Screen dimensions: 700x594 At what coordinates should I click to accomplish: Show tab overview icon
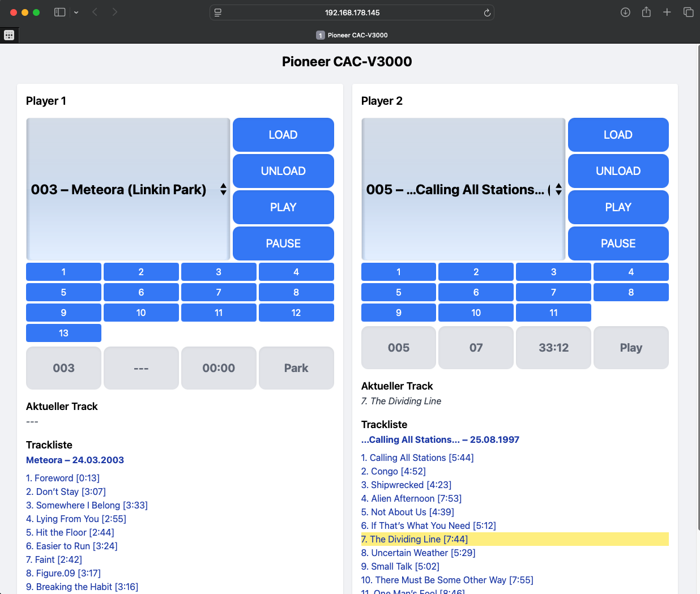point(688,12)
